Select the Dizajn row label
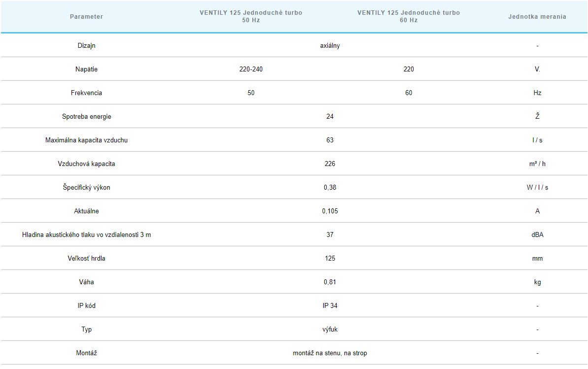The width and height of the screenshot is (588, 369). 86,46
